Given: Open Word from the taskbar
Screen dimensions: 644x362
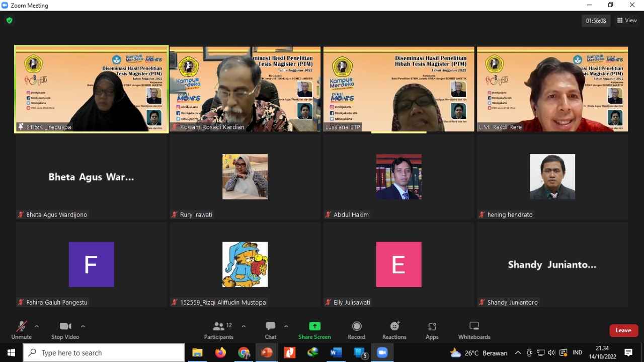Looking at the screenshot, I should 336,353.
